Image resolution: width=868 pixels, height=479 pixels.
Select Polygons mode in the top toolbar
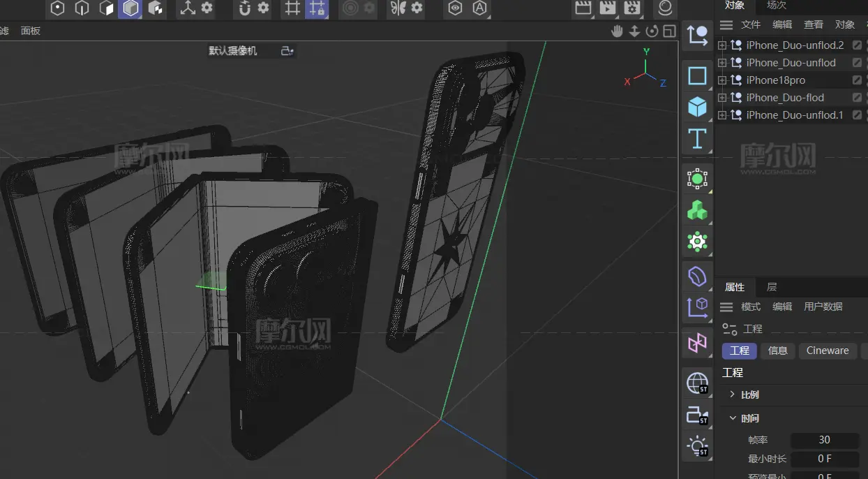click(x=106, y=8)
